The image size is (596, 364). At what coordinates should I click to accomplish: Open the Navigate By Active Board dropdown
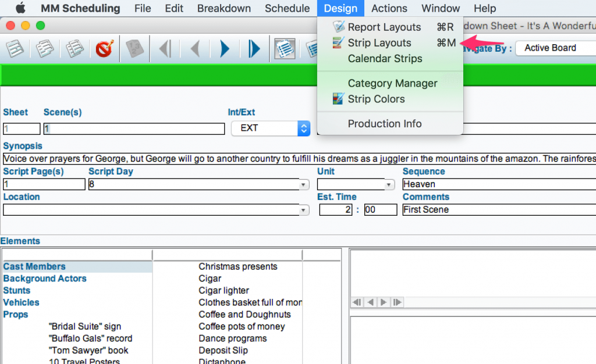(556, 48)
